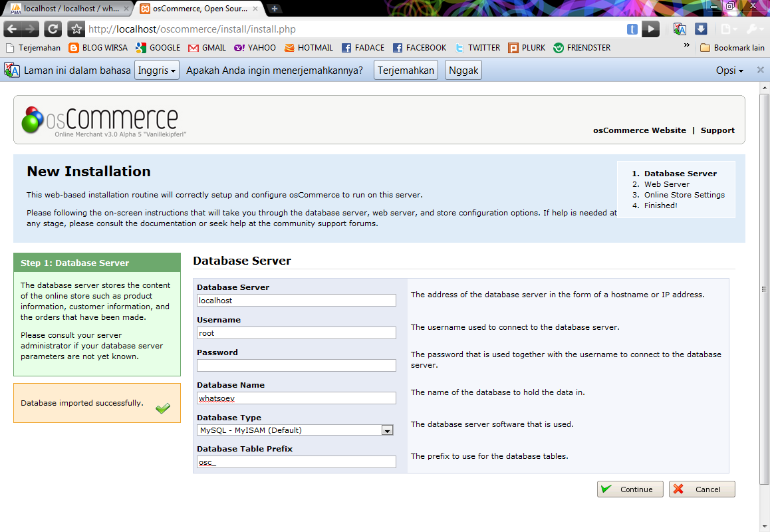Image resolution: width=770 pixels, height=532 pixels.
Task: Click the page vertical scrollbar
Action: pyautogui.click(x=764, y=289)
